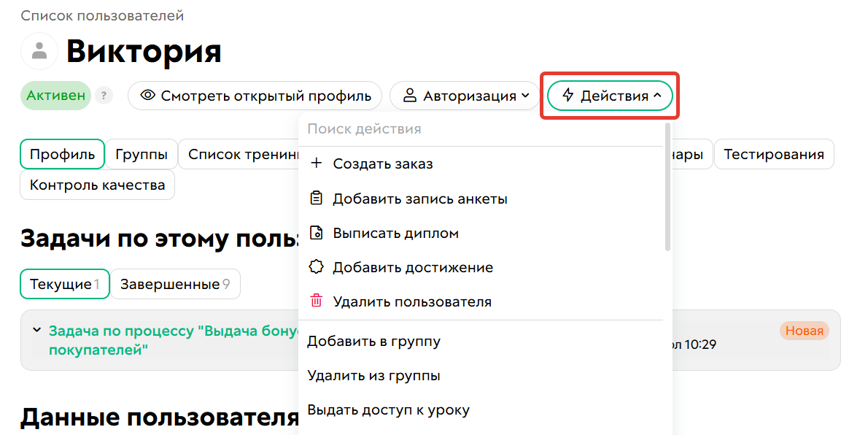Open the Список пользователей breadcrumb link
The width and height of the screenshot is (868, 435).
101,15
